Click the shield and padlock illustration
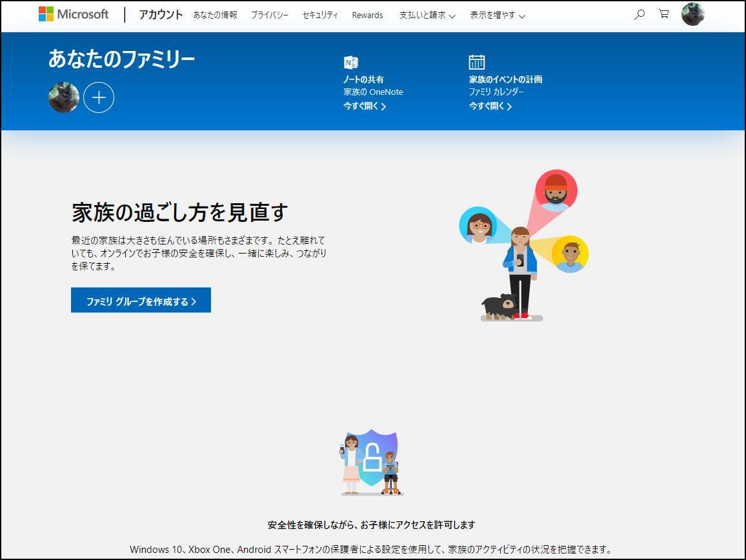The image size is (746, 560). click(x=371, y=461)
